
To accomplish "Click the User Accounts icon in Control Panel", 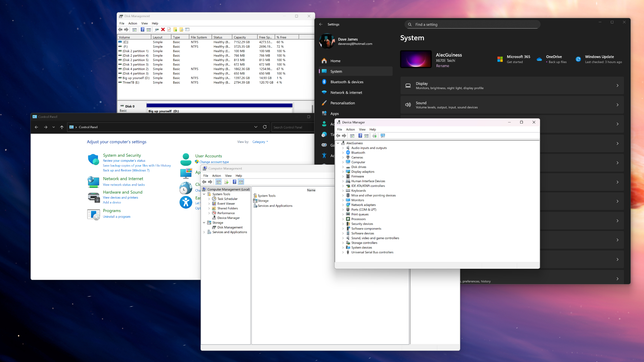I will tap(187, 159).
